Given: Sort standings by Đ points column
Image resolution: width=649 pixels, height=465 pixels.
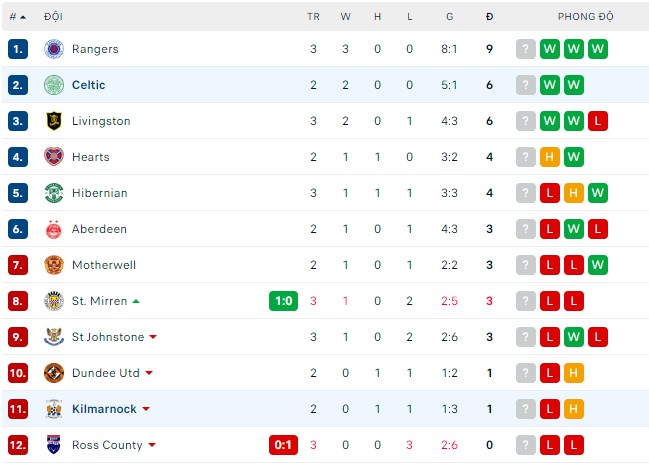Looking at the screenshot, I should 489,16.
